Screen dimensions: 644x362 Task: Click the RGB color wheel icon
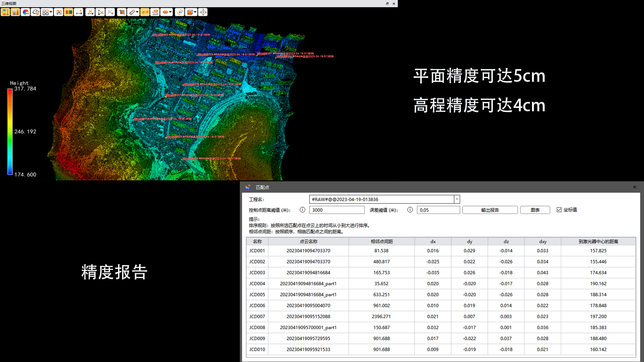25,12
